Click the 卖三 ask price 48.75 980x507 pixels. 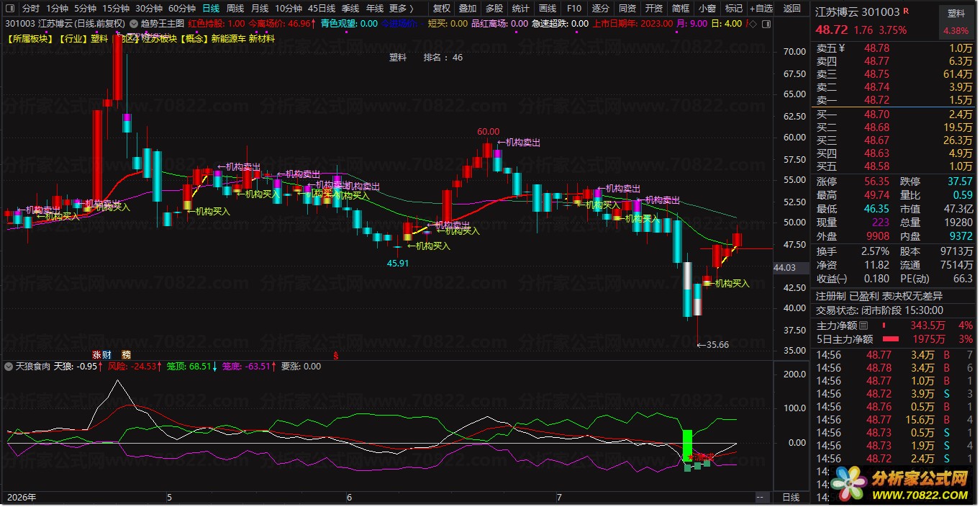[x=876, y=74]
